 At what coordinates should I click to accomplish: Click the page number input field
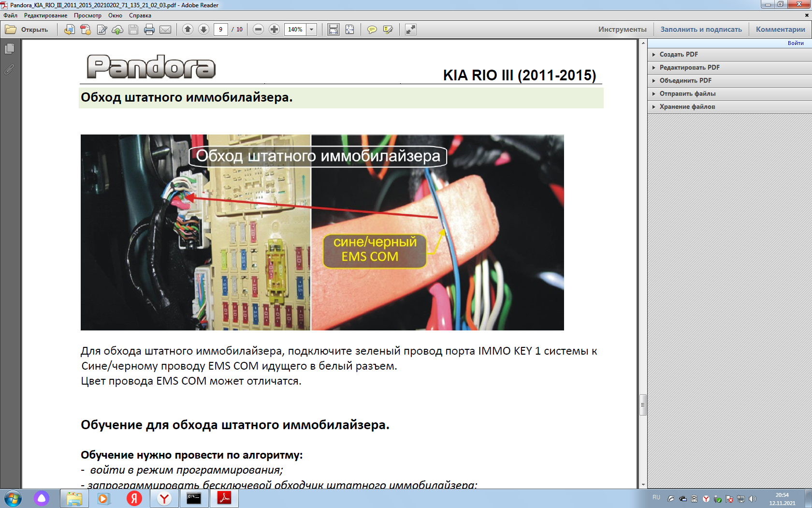point(220,30)
